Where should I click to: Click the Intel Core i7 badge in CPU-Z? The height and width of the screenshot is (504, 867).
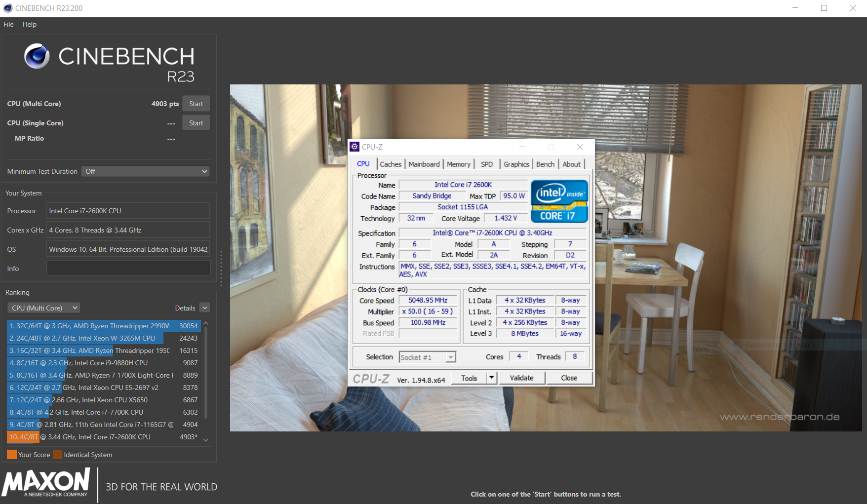(x=559, y=201)
